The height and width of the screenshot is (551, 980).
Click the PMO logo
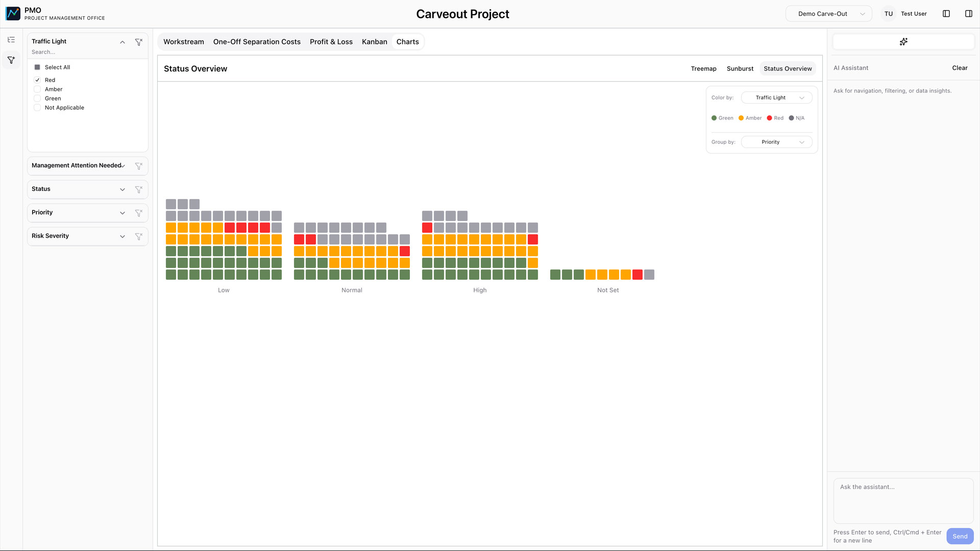point(13,13)
